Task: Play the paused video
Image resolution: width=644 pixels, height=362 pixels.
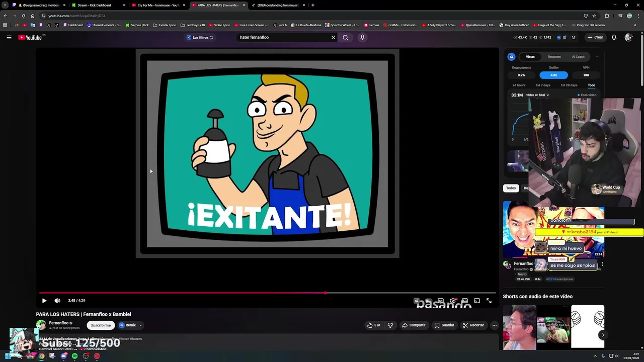Action: click(x=44, y=301)
